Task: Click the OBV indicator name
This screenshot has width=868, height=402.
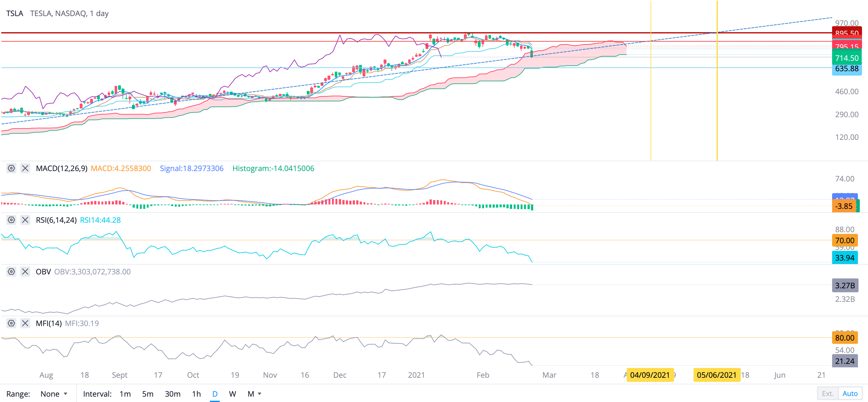Action: 43,272
